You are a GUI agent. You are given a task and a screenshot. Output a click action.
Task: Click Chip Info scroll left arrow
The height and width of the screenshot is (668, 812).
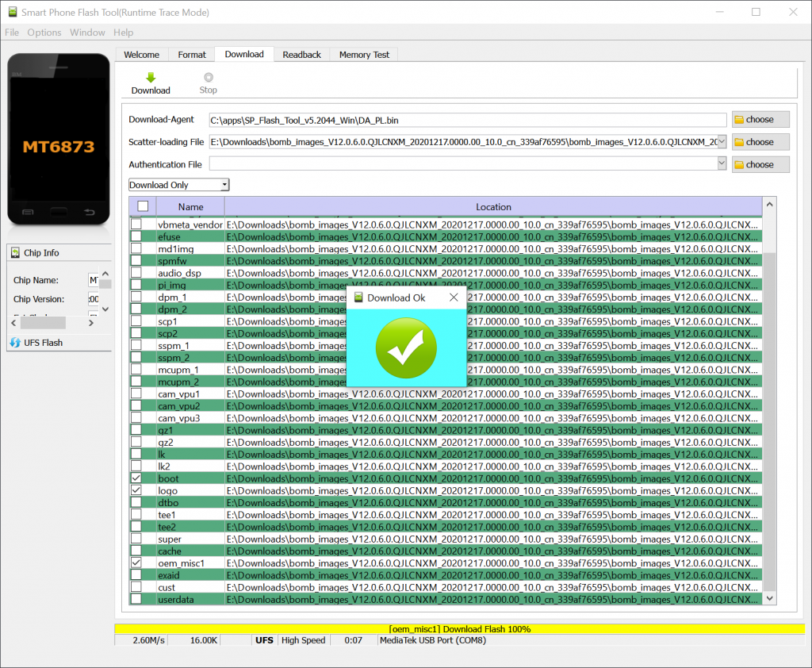[x=14, y=323]
